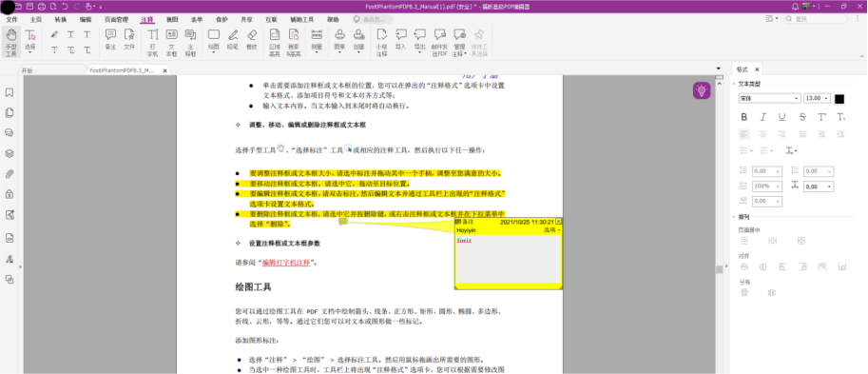The width and height of the screenshot is (868, 374).
Task: Click 导入 import comments
Action: coord(400,40)
